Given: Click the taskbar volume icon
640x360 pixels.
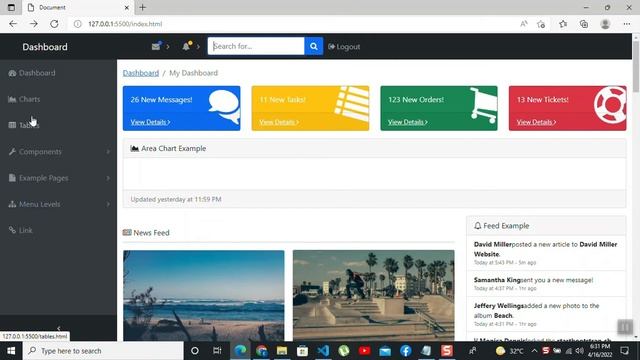Looking at the screenshot, I should (x=579, y=351).
